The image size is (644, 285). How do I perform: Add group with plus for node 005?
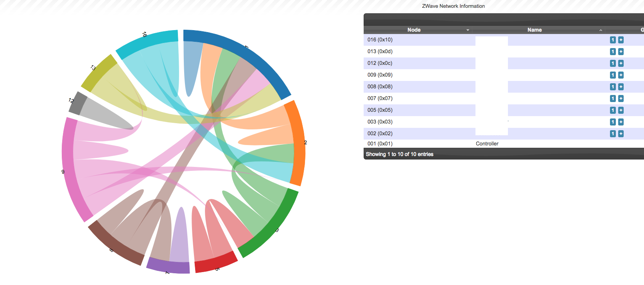[621, 110]
